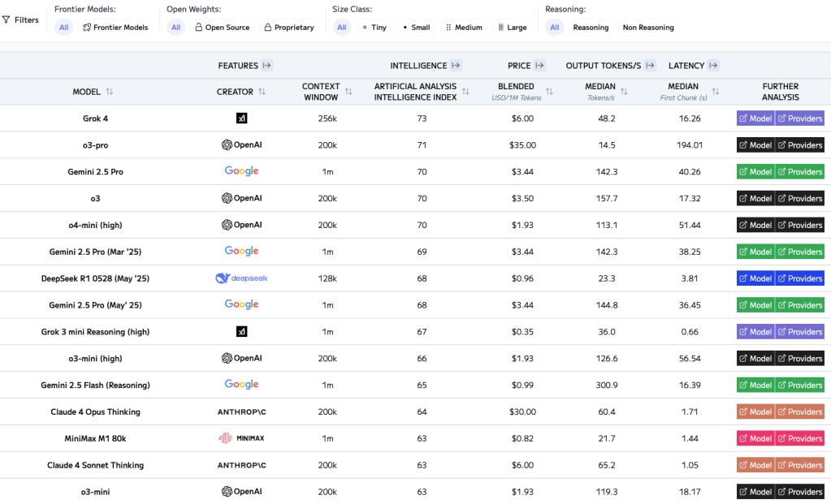Screen dimensions: 831x504
Task: Enable the Non Reasoning filter
Action: [647, 27]
